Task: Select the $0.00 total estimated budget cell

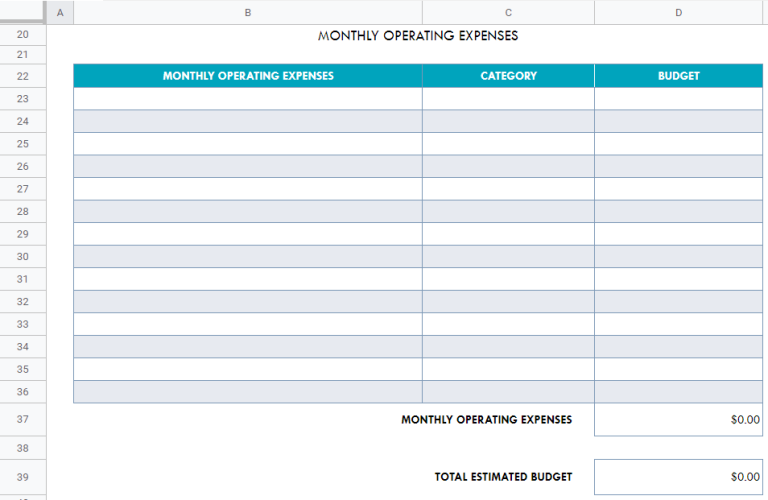Action: [678, 477]
